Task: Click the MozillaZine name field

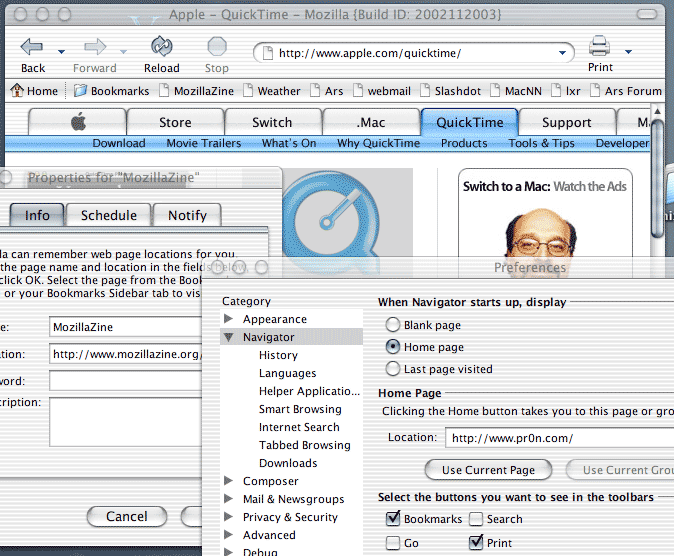Action: pyautogui.click(x=126, y=327)
